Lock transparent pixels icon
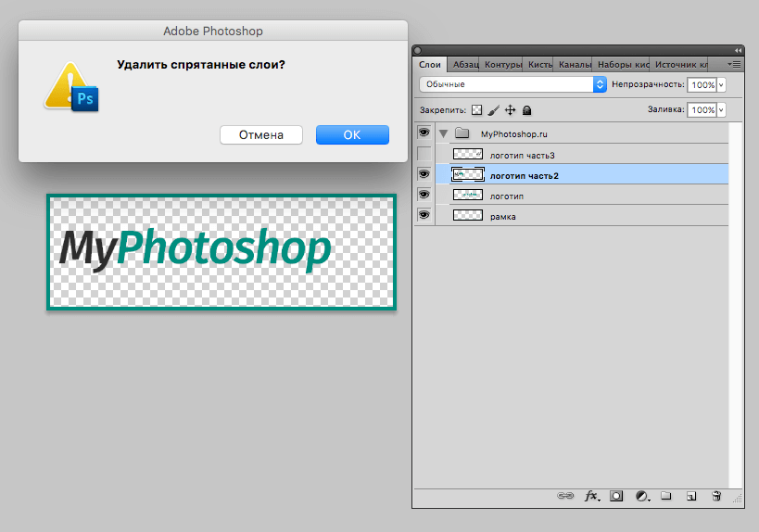 (x=477, y=109)
